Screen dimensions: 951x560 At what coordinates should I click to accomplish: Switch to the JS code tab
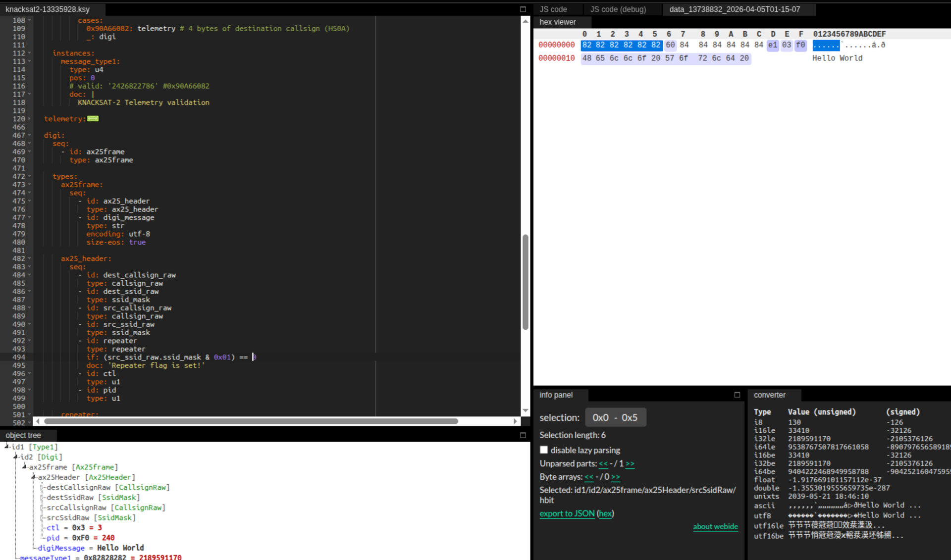coord(553,9)
